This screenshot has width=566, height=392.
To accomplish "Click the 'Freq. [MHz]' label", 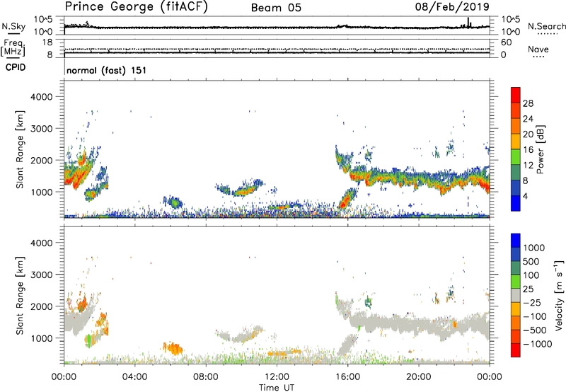I will click(x=13, y=48).
